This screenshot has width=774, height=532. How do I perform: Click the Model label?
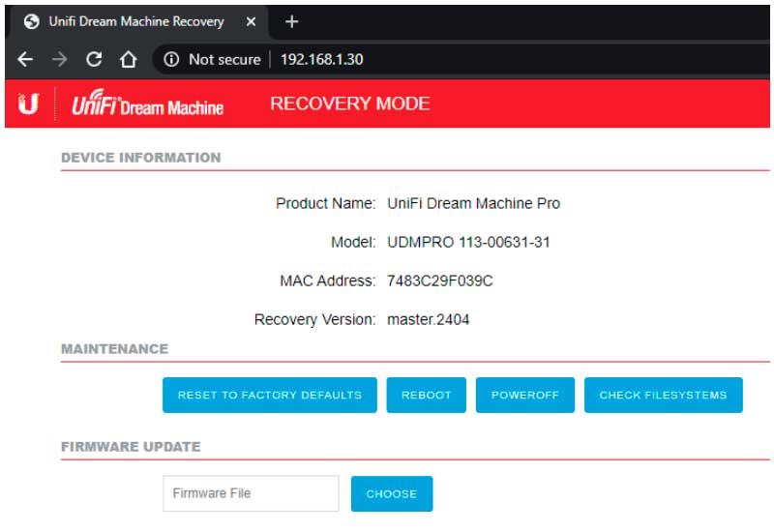coord(353,243)
